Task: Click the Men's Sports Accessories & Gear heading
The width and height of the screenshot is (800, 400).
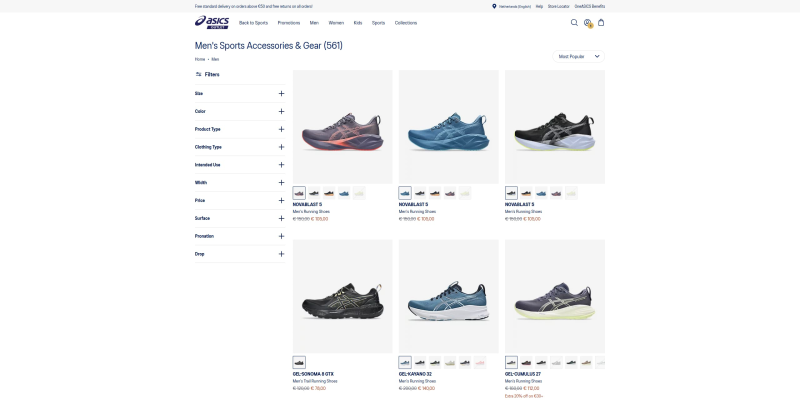Action: pyautogui.click(x=269, y=45)
